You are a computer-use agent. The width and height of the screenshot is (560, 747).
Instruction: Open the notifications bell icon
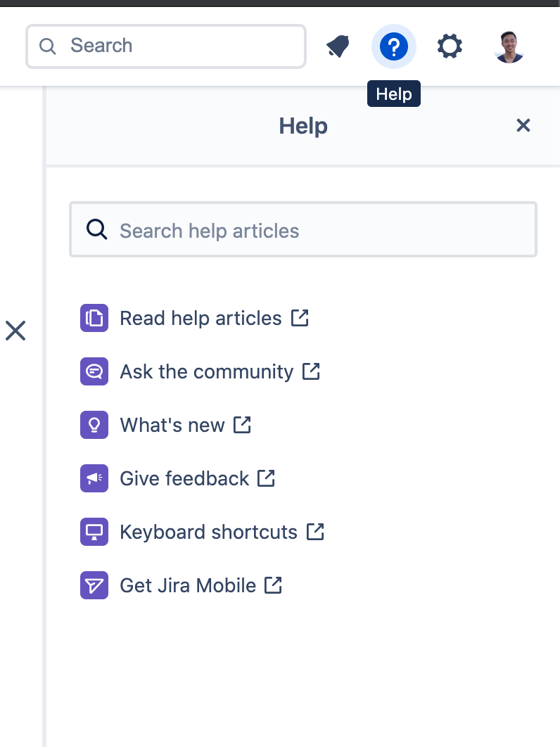[337, 46]
